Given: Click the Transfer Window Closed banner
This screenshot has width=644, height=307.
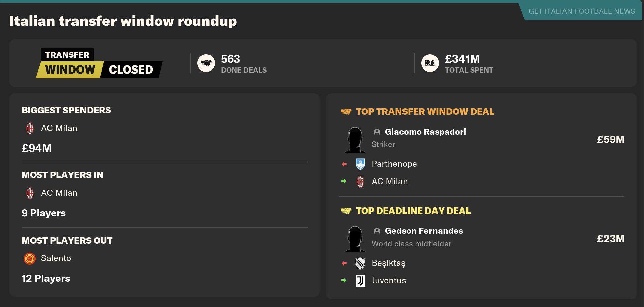Looking at the screenshot, I should coord(99,63).
